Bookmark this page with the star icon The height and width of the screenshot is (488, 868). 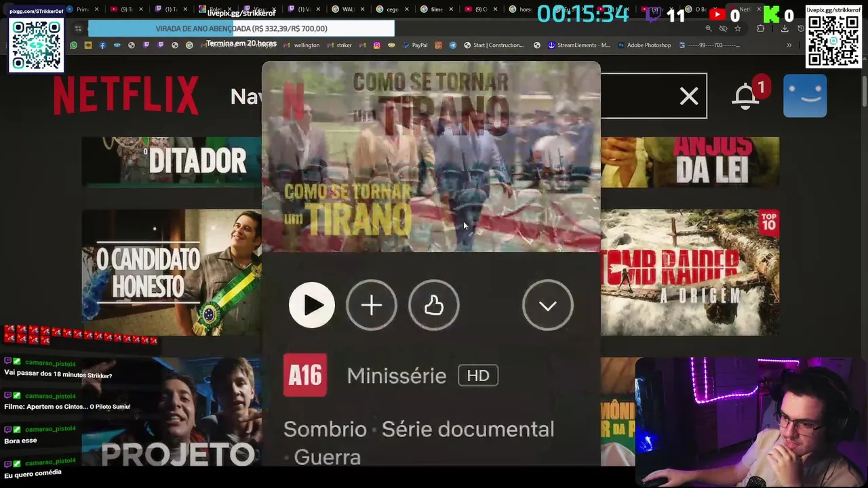(x=738, y=28)
